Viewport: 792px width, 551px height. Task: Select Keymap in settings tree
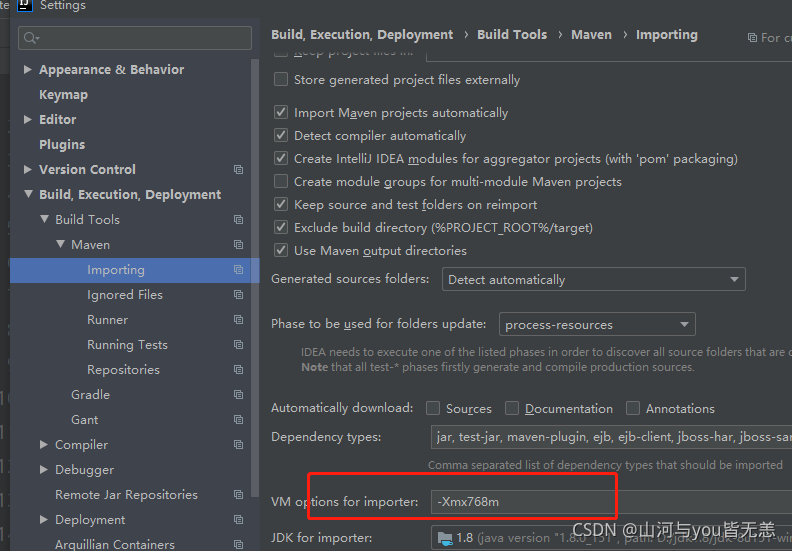coord(64,94)
